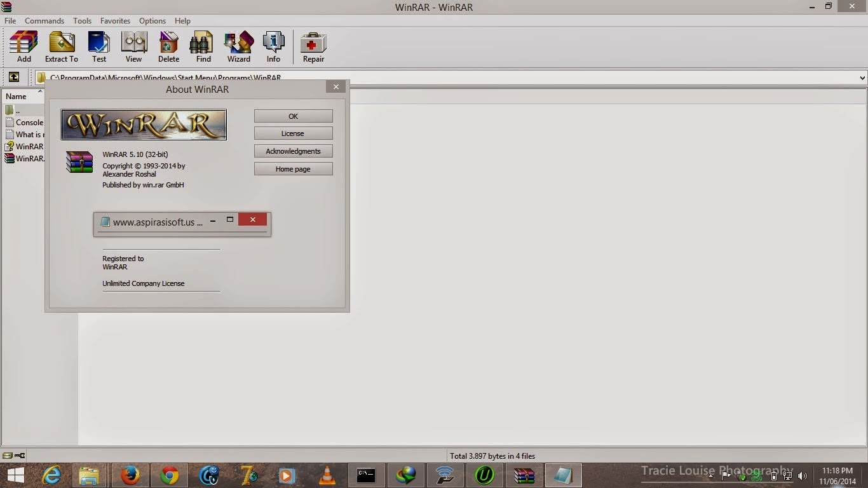The image size is (868, 488).
Task: View the Acknowledgments
Action: (x=294, y=151)
